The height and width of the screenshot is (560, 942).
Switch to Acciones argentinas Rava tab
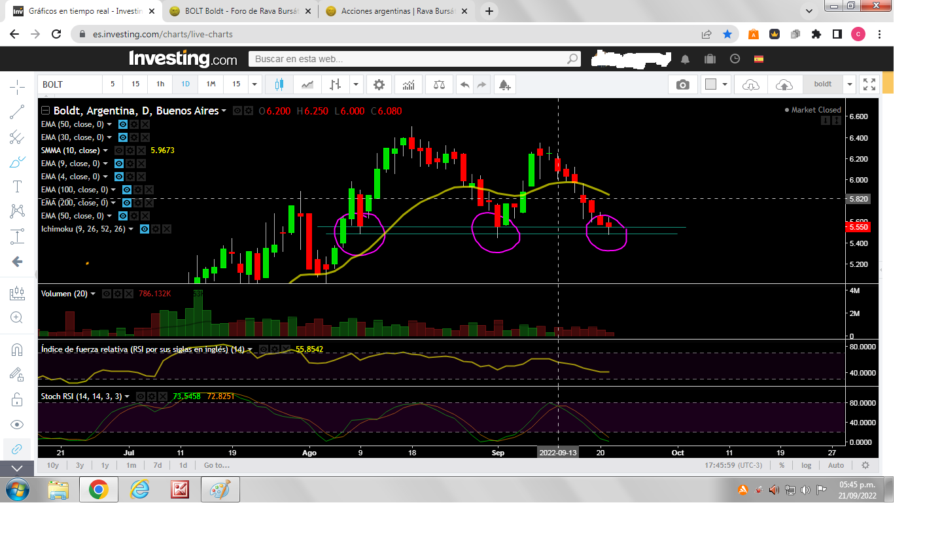(x=397, y=11)
